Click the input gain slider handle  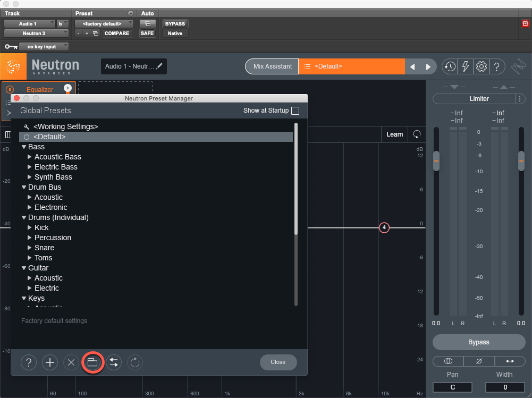point(436,161)
